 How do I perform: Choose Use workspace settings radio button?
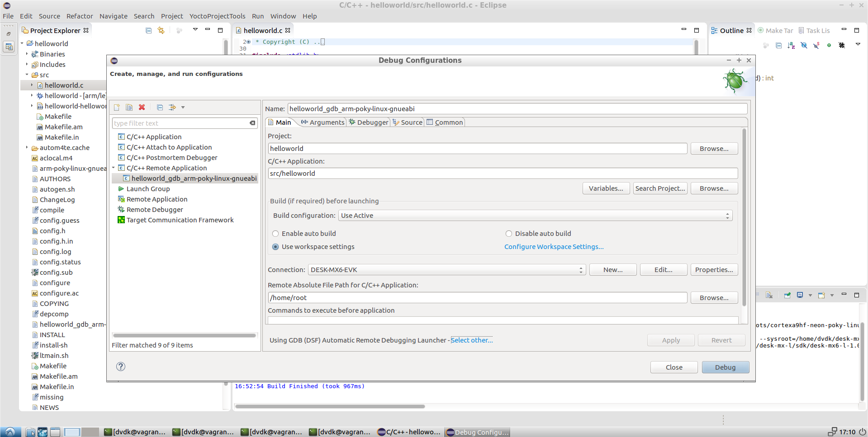[x=275, y=247]
